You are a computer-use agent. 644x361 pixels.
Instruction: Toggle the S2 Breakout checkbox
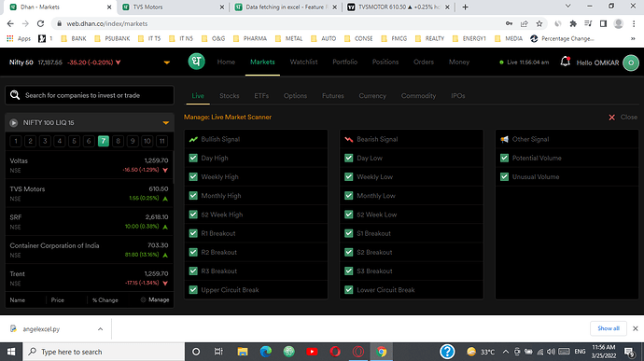pos(349,252)
